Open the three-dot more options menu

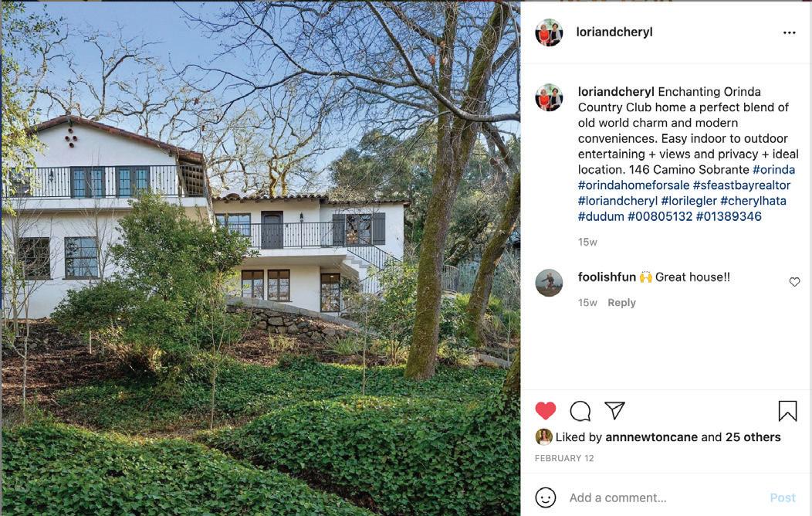click(x=789, y=32)
